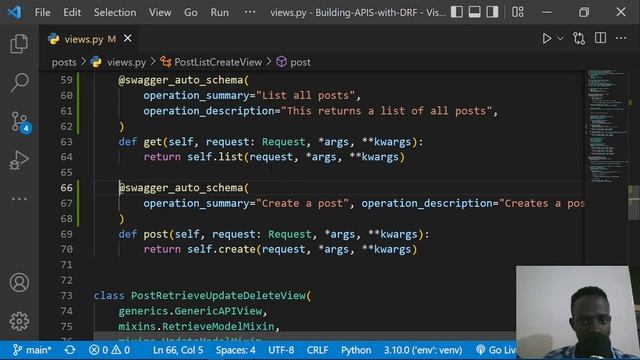Image resolution: width=640 pixels, height=360 pixels.
Task: Click the VS Code logo icon
Action: (x=15, y=12)
